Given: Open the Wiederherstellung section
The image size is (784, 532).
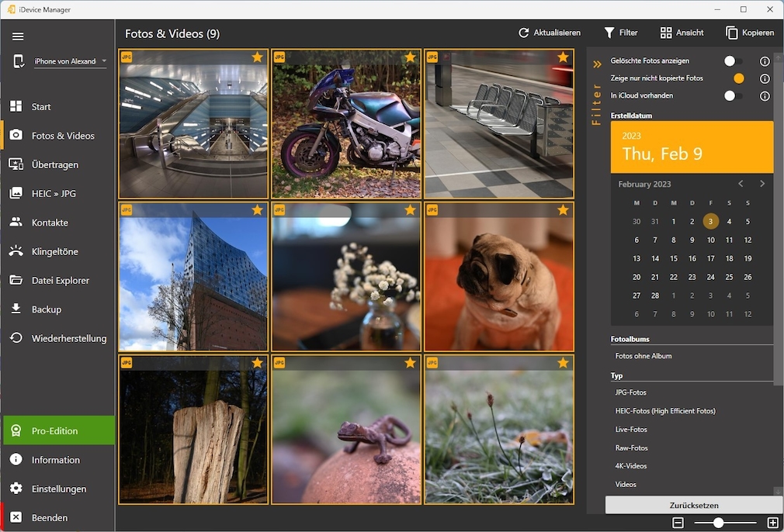Looking at the screenshot, I should [x=58, y=338].
